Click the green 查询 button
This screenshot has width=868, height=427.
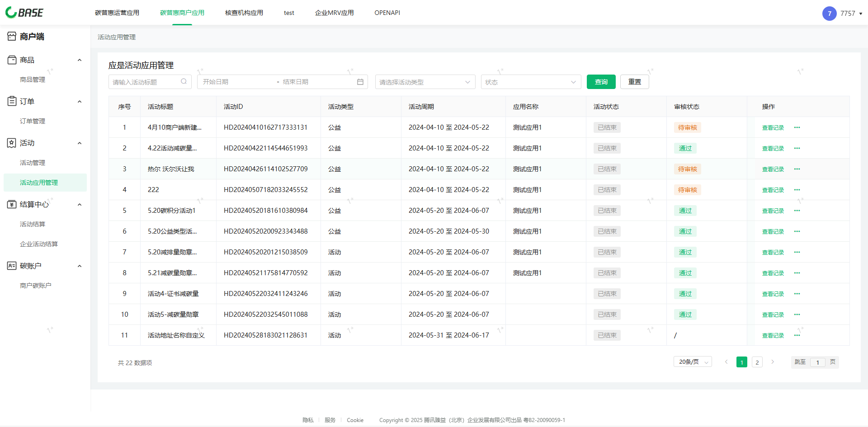(601, 82)
